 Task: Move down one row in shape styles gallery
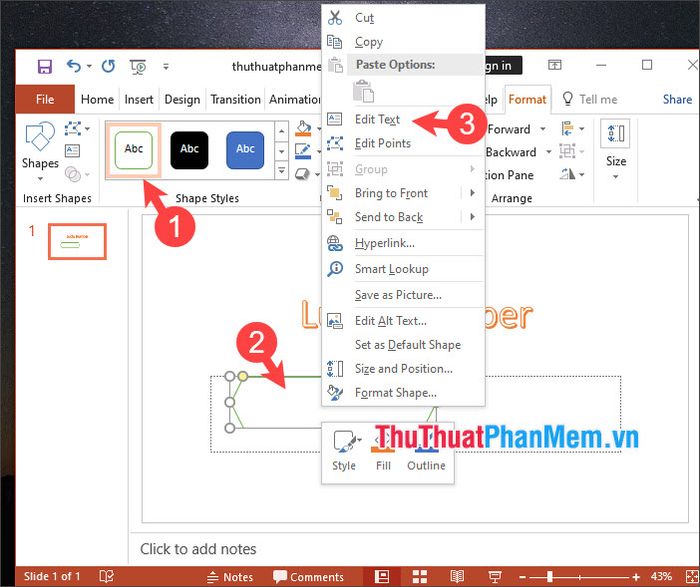[281, 151]
